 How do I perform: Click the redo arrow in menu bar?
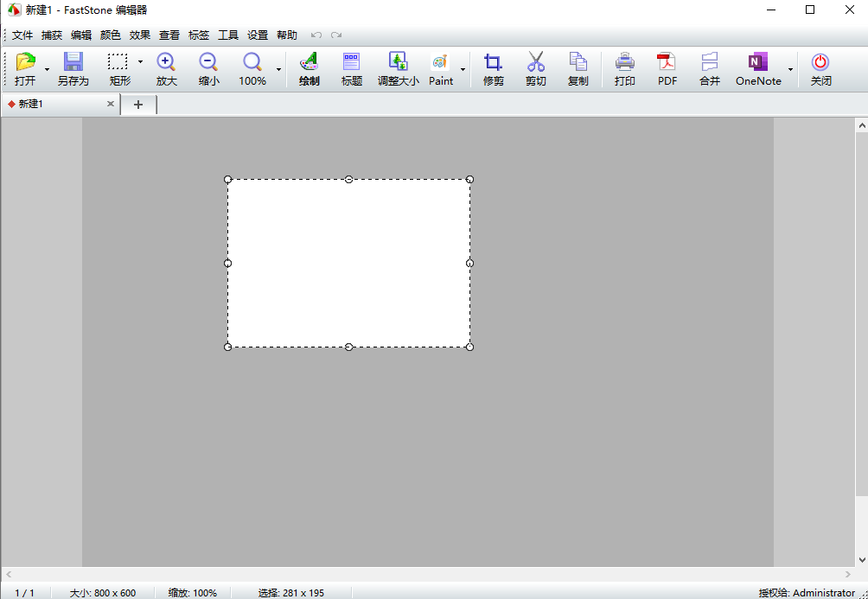click(x=336, y=35)
